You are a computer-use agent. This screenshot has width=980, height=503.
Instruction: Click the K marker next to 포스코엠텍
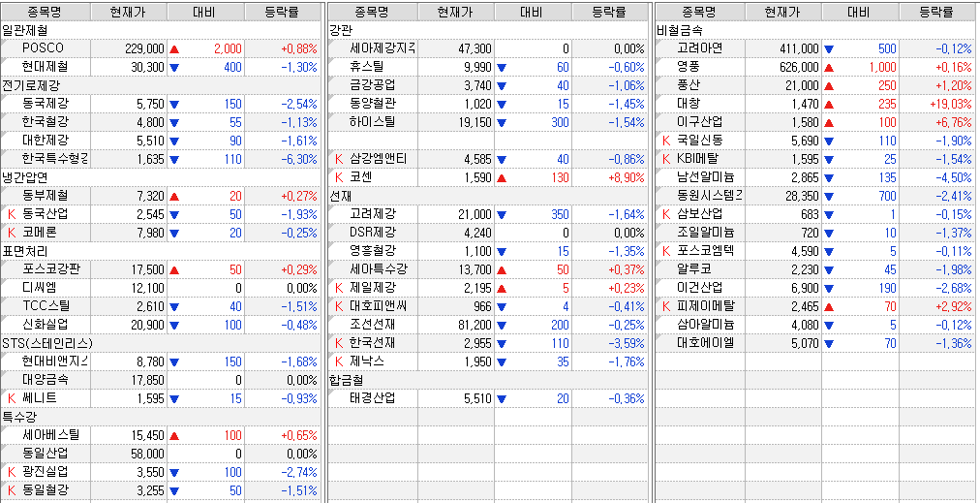(667, 252)
